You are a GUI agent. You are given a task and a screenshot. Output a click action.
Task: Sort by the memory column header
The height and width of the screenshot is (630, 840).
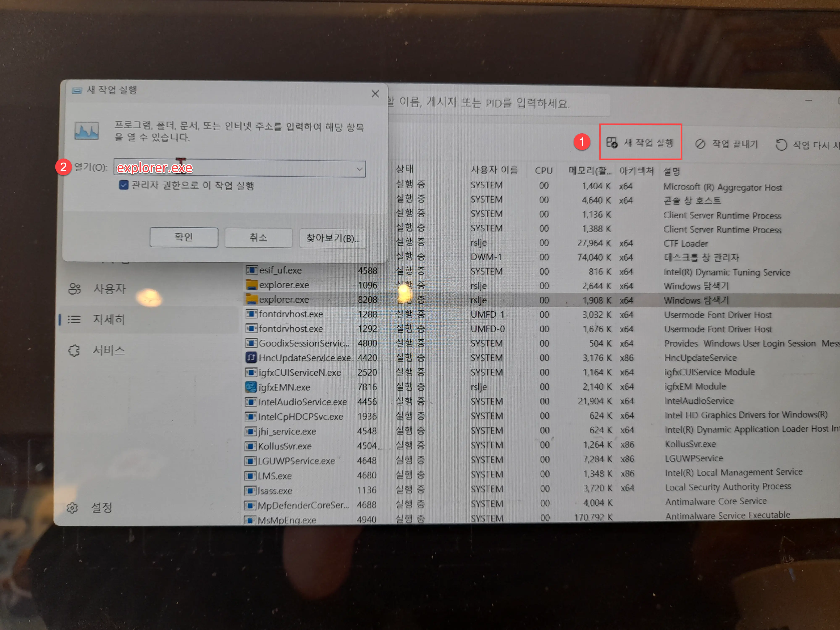tap(589, 171)
